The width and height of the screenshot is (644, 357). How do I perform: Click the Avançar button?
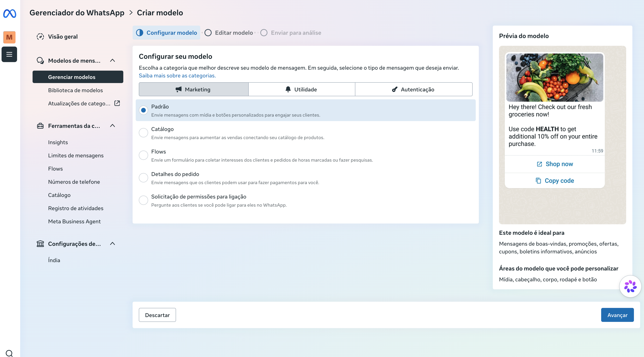coord(617,315)
